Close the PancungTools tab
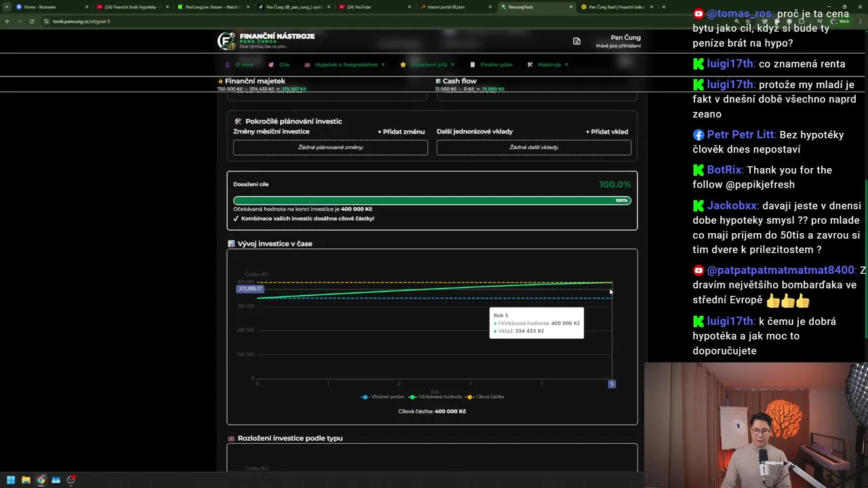The width and height of the screenshot is (868, 488). click(570, 7)
